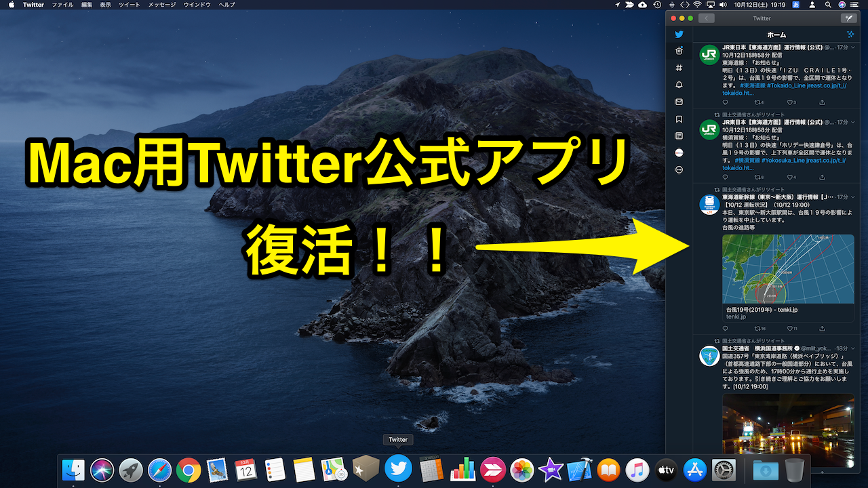View the typhoon path map image

pos(788,269)
